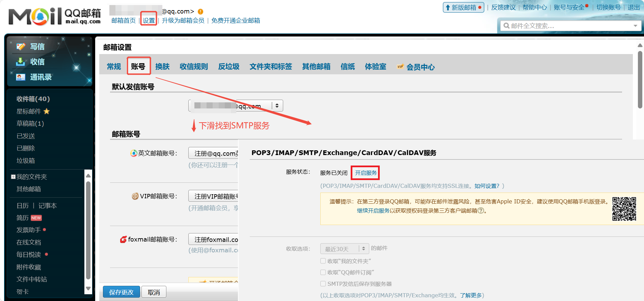The width and height of the screenshot is (644, 301).
Task: Click the sidebar scrollbar up arrow
Action: [88, 175]
